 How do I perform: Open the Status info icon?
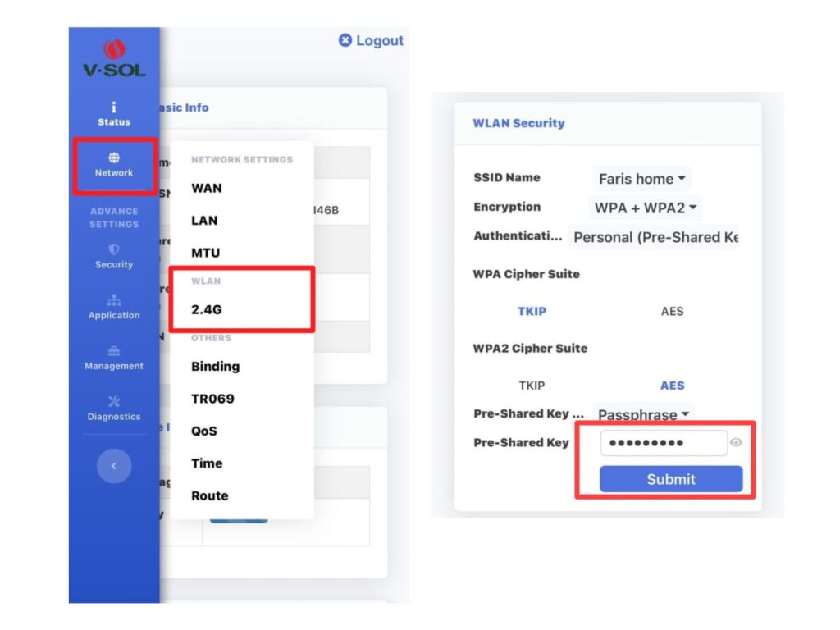[114, 107]
